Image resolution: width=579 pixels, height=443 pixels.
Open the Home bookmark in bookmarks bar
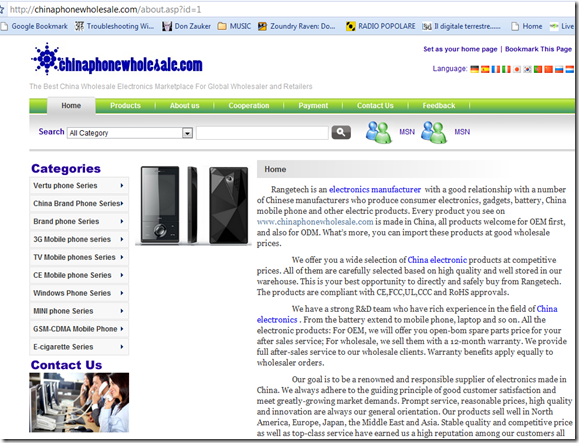point(527,26)
